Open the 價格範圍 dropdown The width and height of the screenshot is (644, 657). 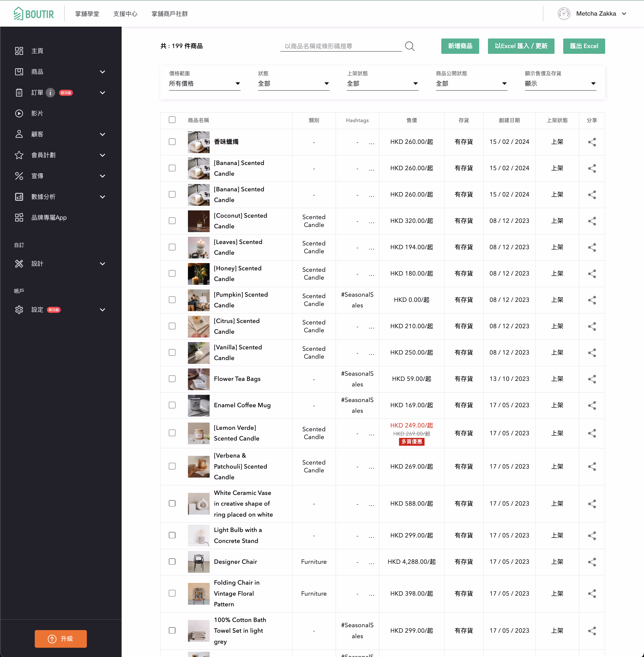(205, 84)
